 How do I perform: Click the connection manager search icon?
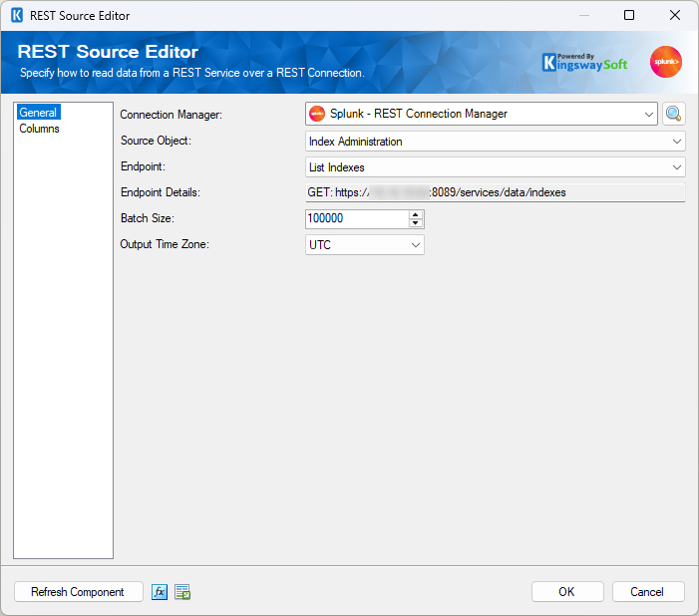click(x=673, y=114)
